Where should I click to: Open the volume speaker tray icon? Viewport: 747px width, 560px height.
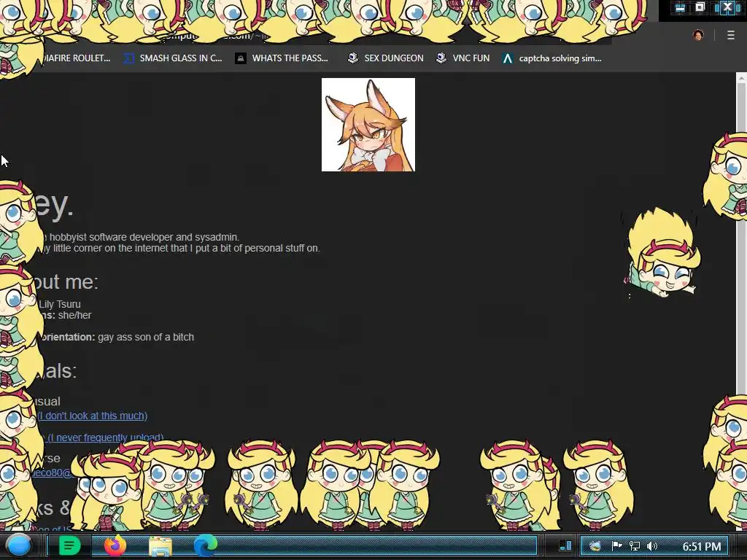click(x=652, y=546)
